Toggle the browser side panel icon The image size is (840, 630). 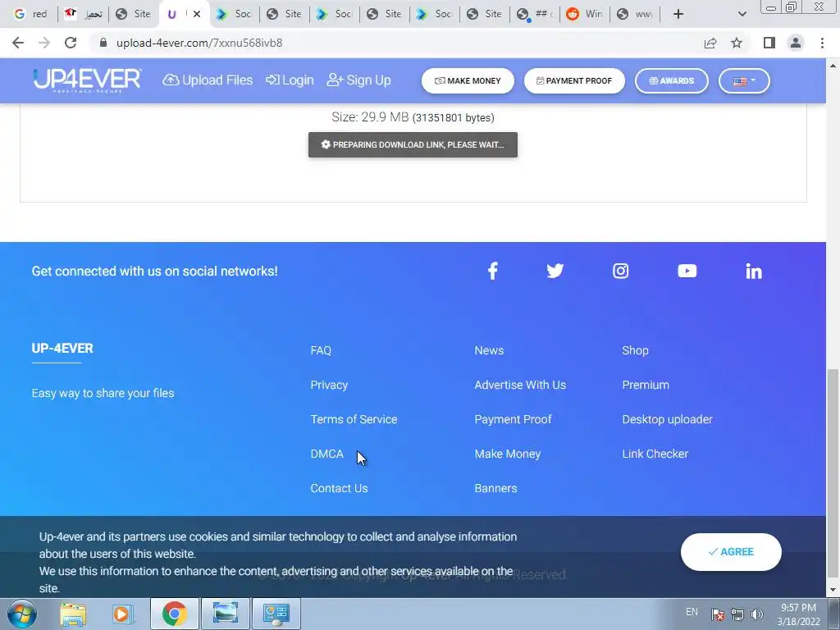(x=769, y=43)
